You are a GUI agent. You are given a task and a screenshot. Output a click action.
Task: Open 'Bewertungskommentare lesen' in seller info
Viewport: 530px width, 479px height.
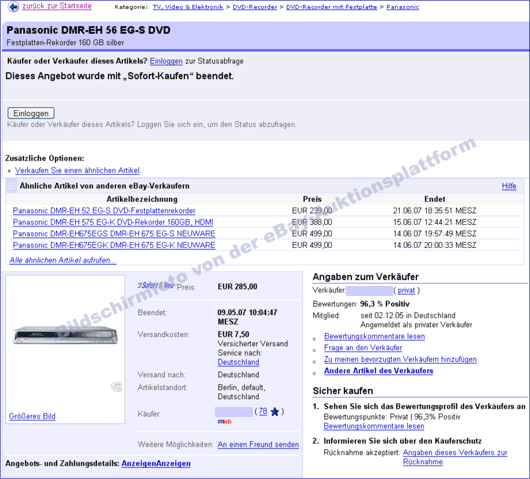[x=375, y=336]
